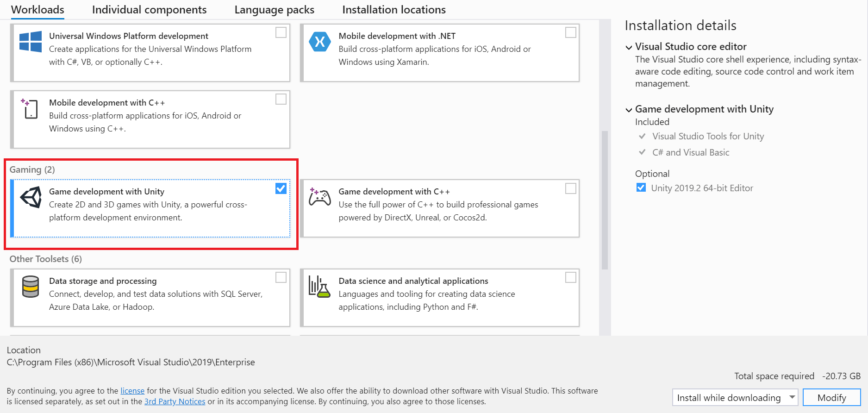Click the workloads list vertical scrollbar
The image size is (868, 413).
pos(605,200)
